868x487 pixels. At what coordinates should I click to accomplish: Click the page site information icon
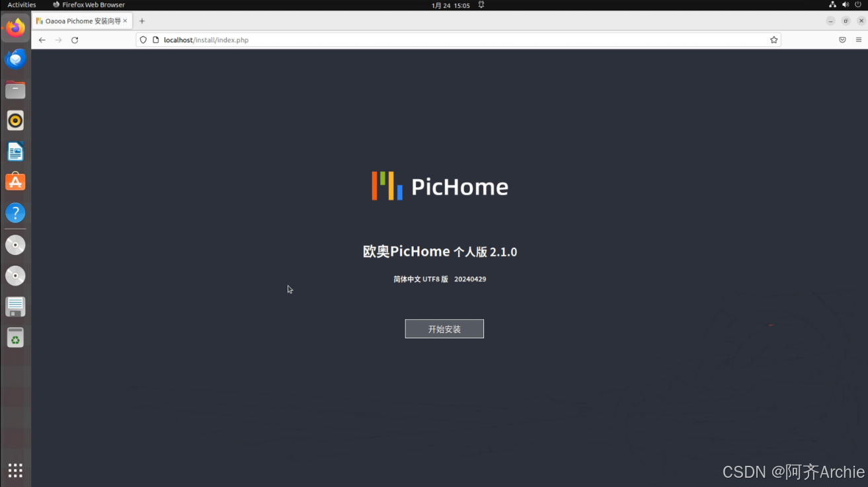(x=156, y=40)
